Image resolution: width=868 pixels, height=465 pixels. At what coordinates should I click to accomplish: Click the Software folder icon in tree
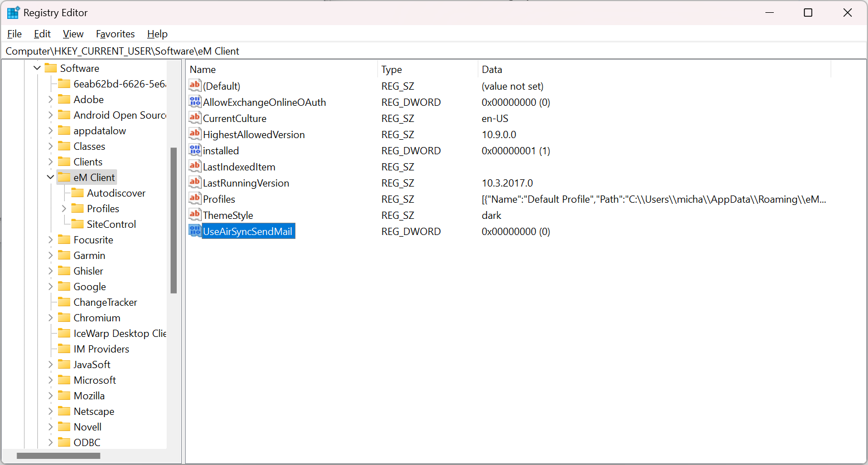51,68
